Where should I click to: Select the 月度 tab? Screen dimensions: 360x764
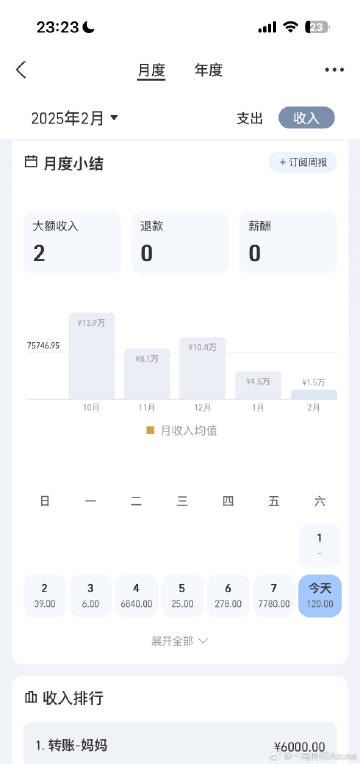pos(151,71)
